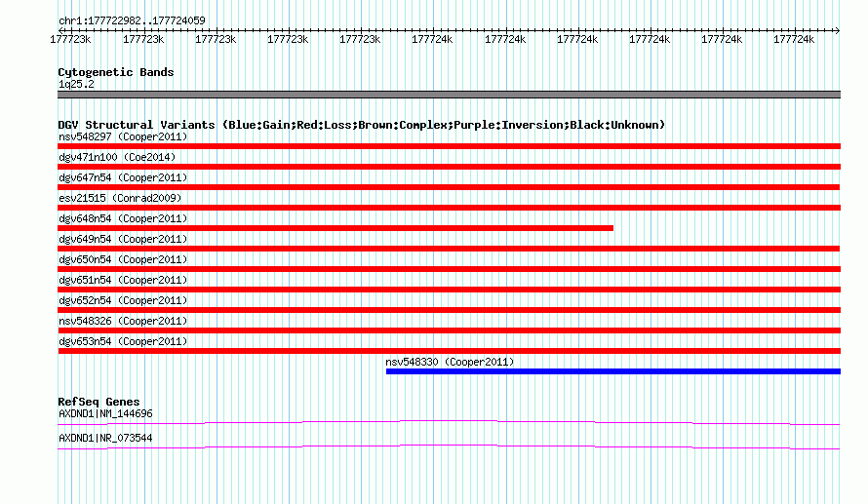Select the gray 1q25.2 cytogenetic band bar
This screenshot has width=868, height=504.
coord(449,95)
